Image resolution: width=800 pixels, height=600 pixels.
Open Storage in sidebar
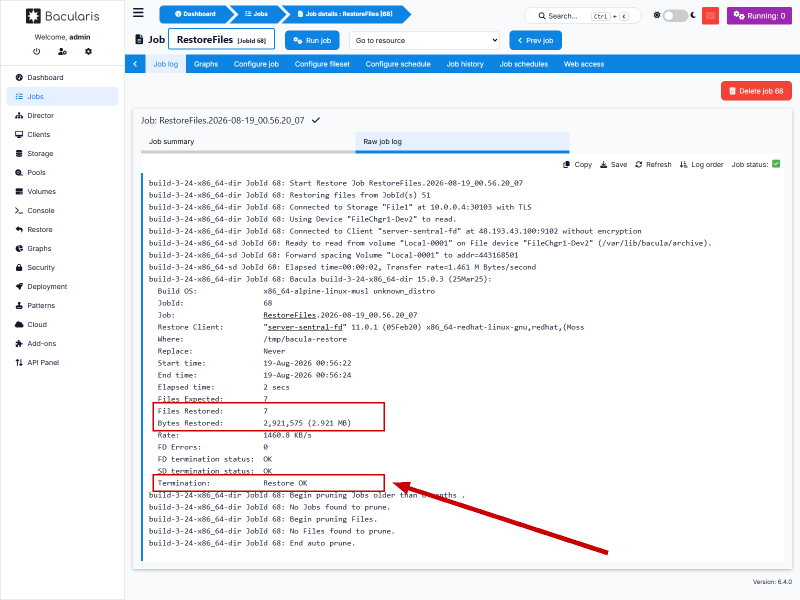62,154
